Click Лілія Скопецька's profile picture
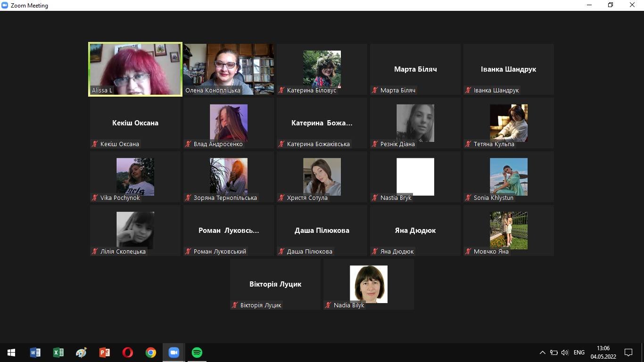The width and height of the screenshot is (644, 362). click(x=135, y=230)
